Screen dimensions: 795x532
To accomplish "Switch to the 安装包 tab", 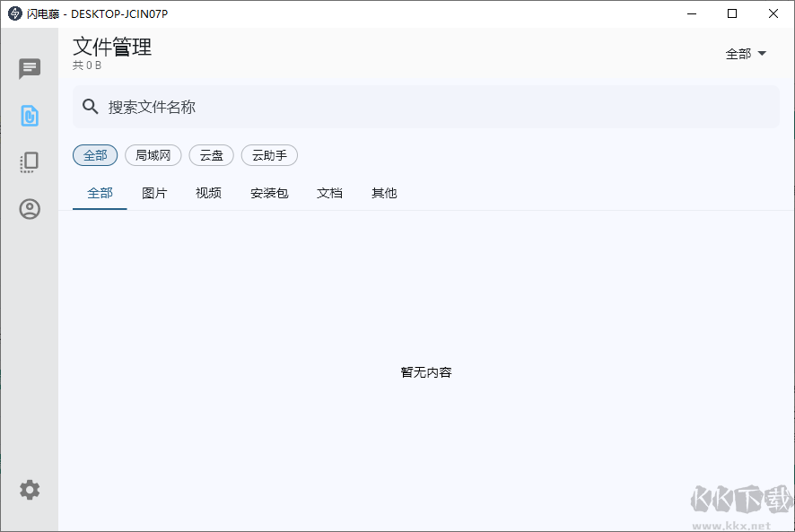I will (x=269, y=193).
